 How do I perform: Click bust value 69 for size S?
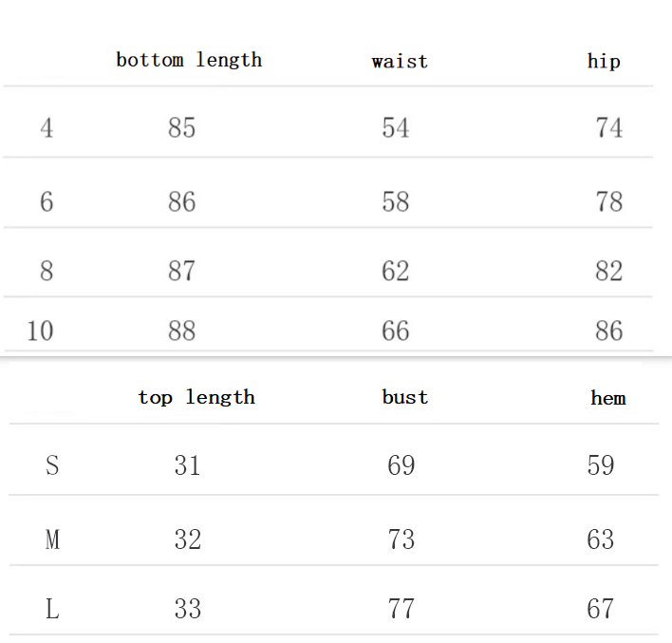click(x=401, y=465)
